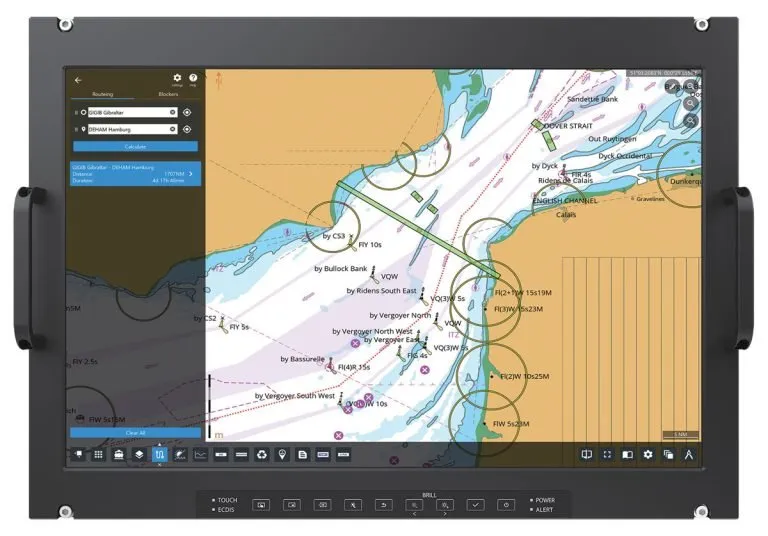
Task: Click the 5 NM scale bar
Action: [x=680, y=435]
